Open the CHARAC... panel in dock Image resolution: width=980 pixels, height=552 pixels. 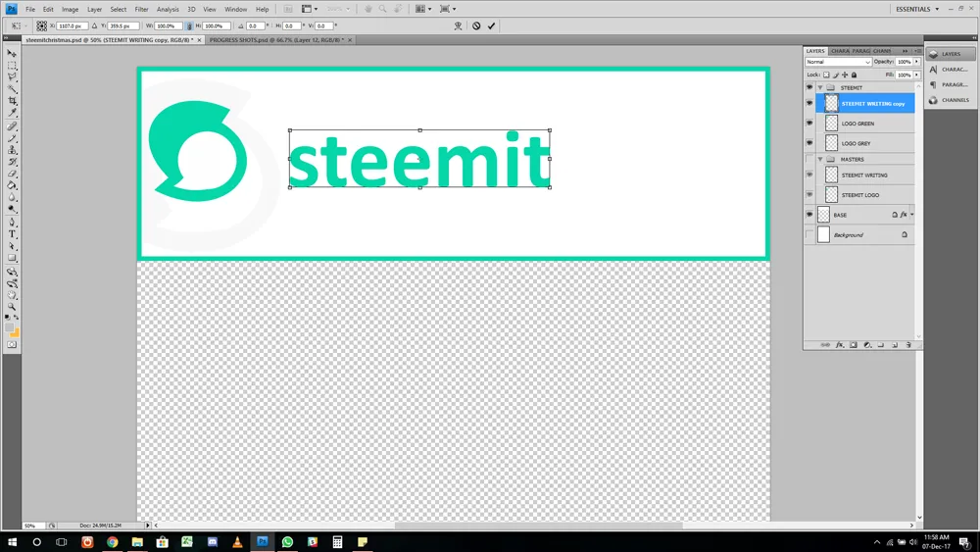pos(950,70)
